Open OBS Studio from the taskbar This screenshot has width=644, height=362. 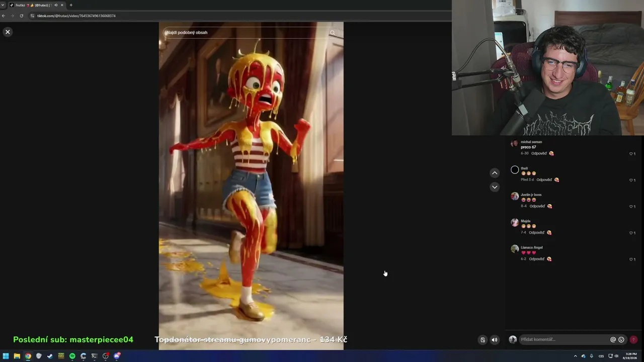106,356
